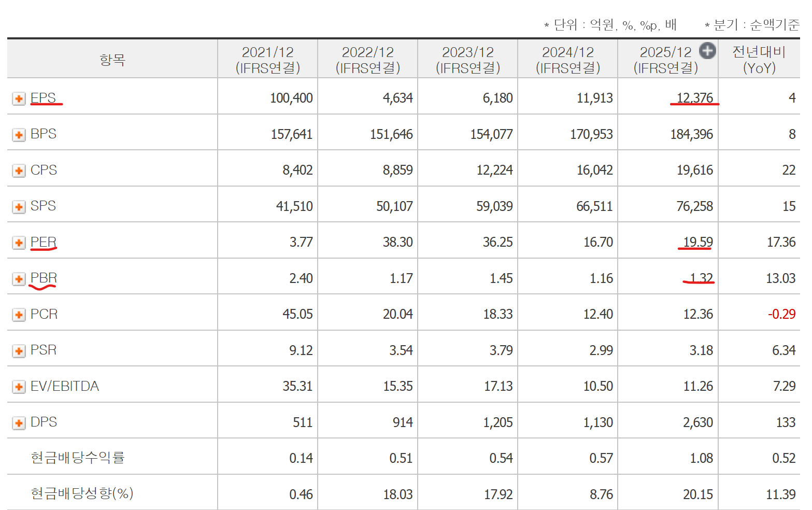
Task: Expand the CPS row plus icon
Action: (x=19, y=171)
